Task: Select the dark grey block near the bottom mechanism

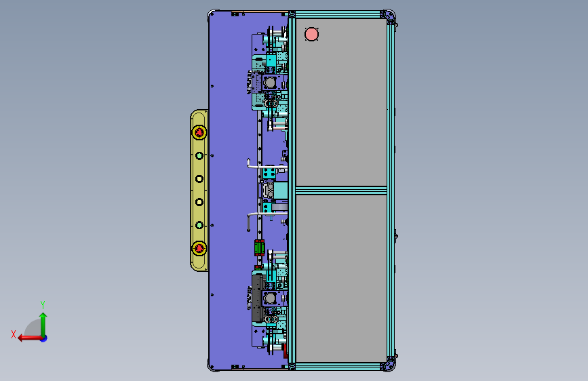Action: coord(257,298)
